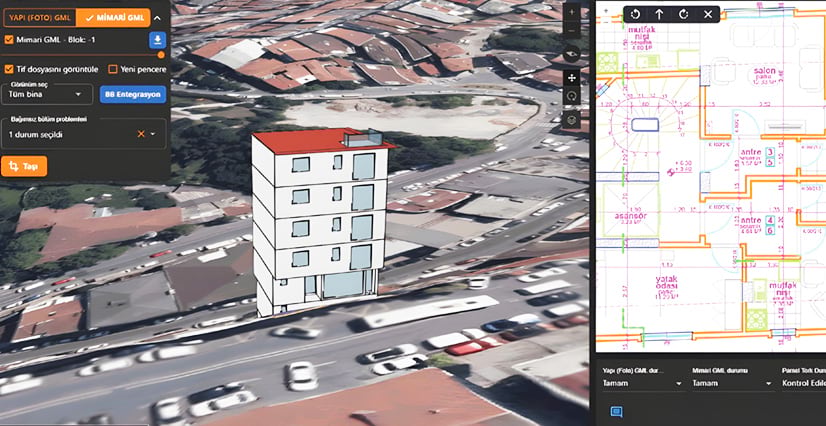Rotate the floor plan counterclockwise
826x426 pixels.
click(635, 15)
